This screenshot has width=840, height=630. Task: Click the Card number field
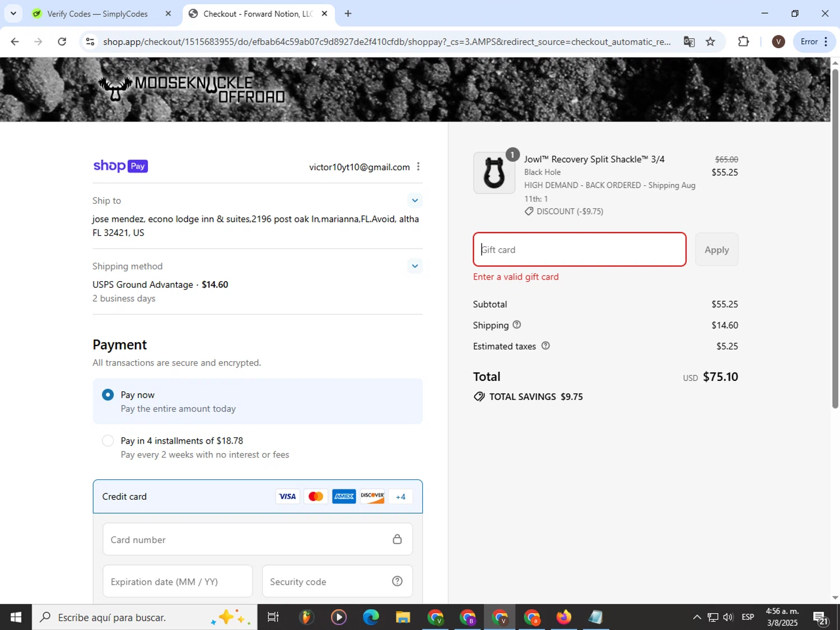pyautogui.click(x=258, y=539)
